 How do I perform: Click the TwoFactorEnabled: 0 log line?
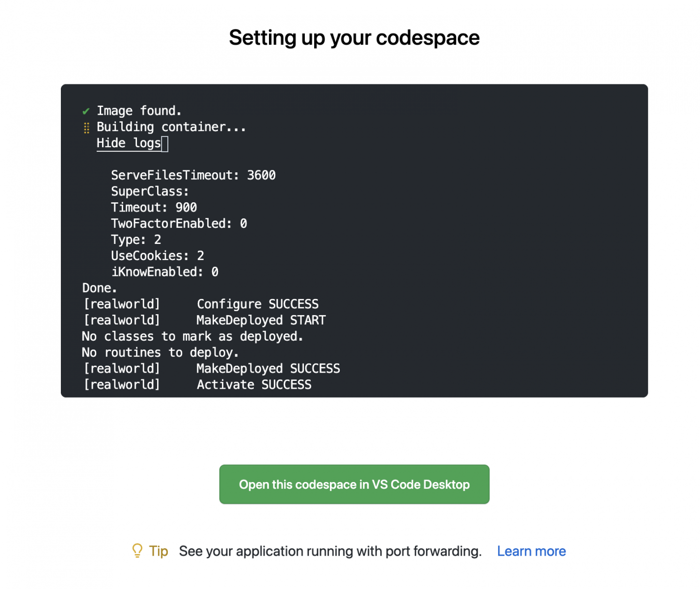pos(179,224)
